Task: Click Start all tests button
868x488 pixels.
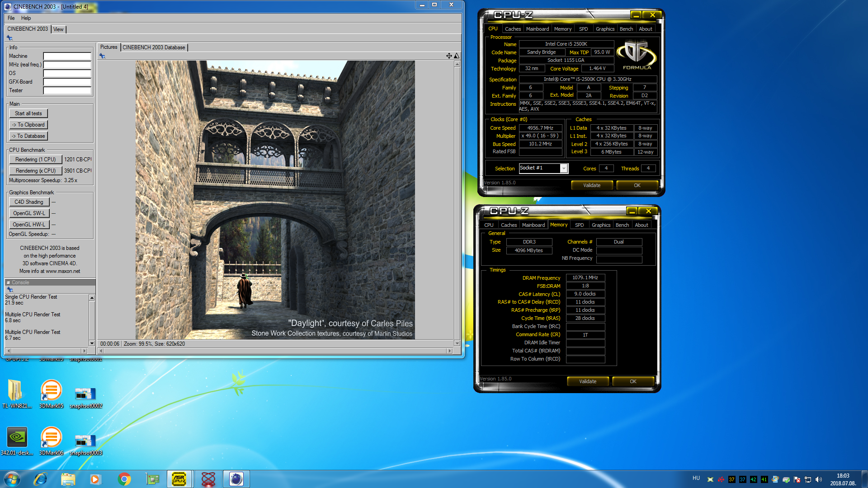Action: (x=28, y=113)
